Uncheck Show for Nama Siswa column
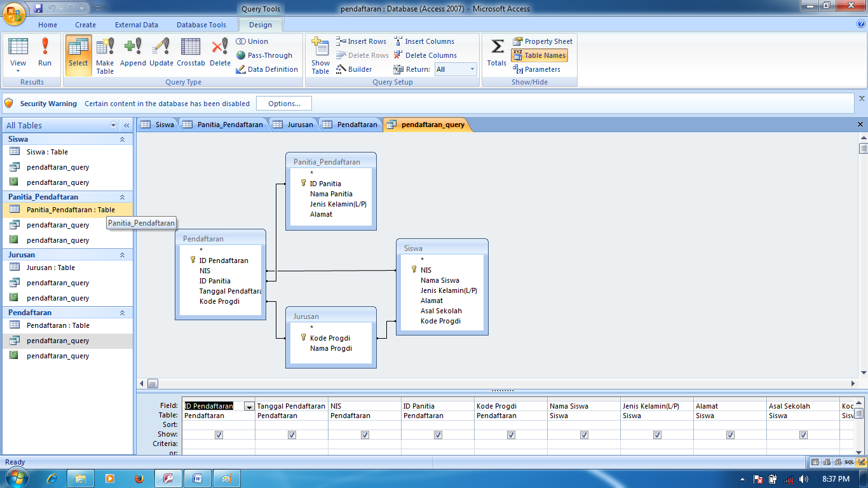This screenshot has height=488, width=868. tap(584, 435)
